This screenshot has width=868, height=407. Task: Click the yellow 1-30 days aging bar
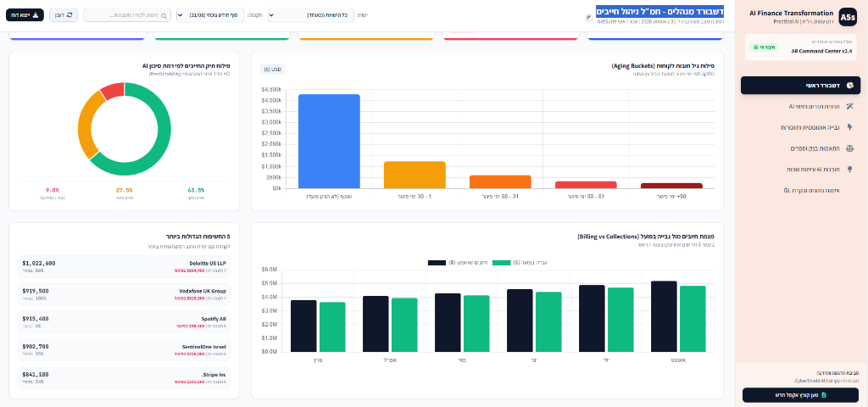pyautogui.click(x=415, y=175)
